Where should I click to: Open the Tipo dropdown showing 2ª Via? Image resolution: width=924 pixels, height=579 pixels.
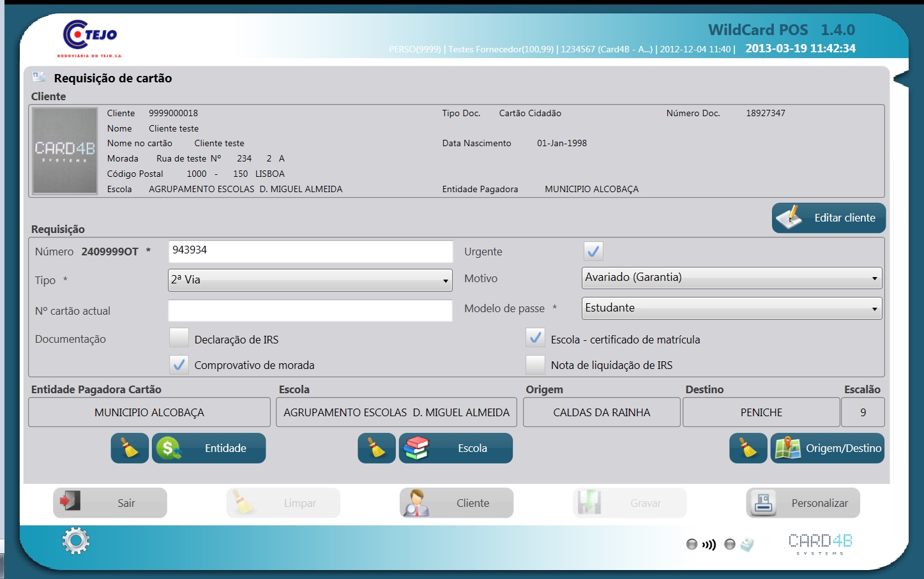point(310,280)
